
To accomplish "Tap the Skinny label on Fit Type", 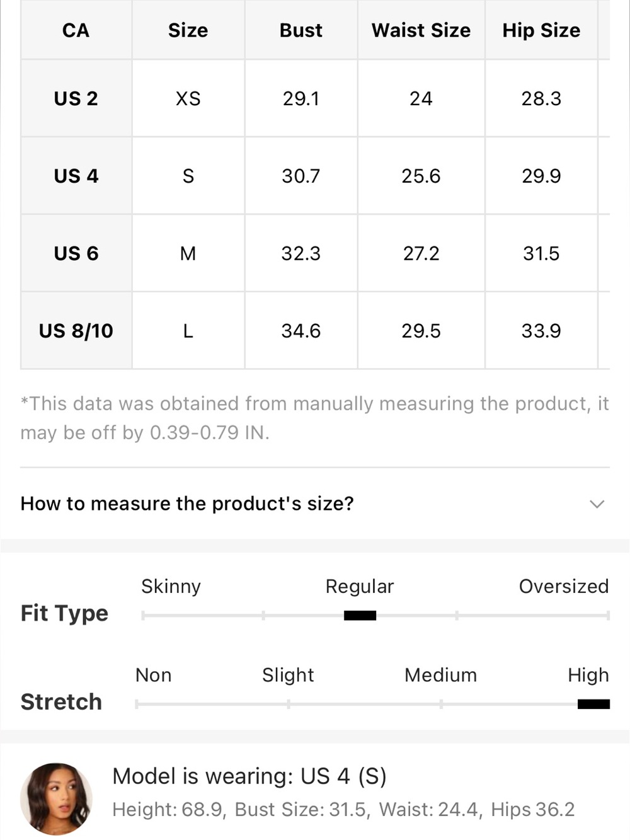I will (171, 586).
